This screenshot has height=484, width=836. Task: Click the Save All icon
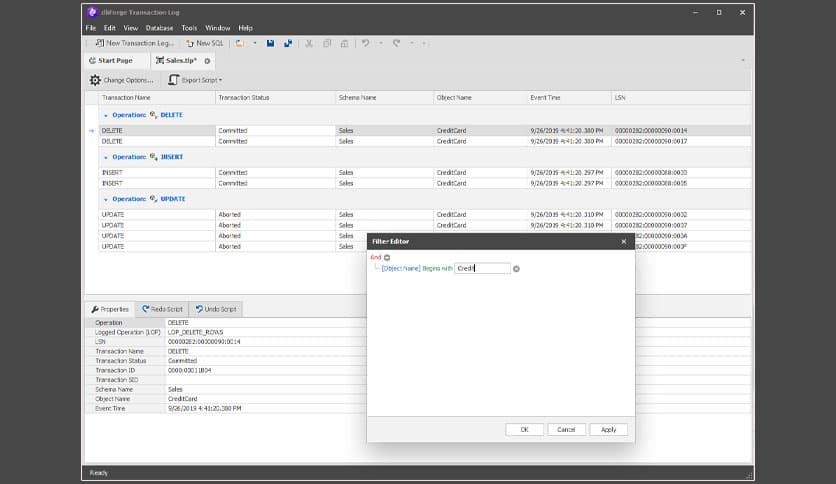pyautogui.click(x=288, y=43)
